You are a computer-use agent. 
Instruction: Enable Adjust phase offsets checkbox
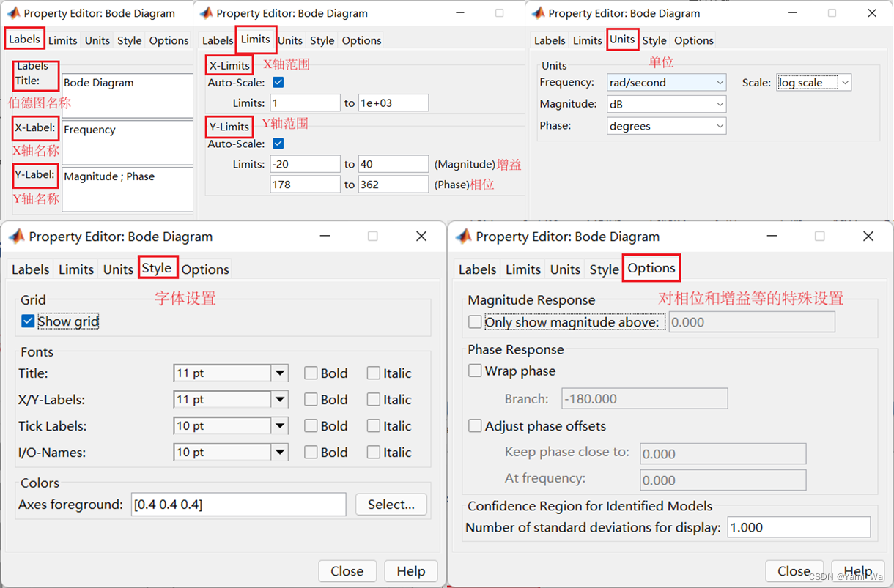[x=475, y=426]
